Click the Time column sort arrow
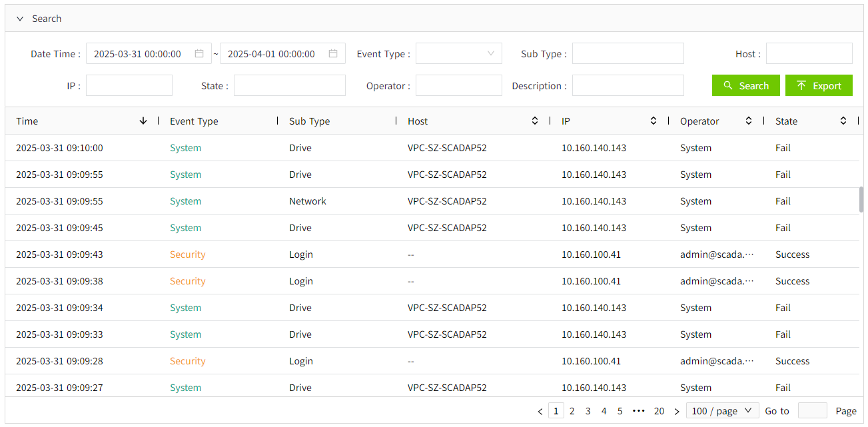Image resolution: width=868 pixels, height=427 pixels. 143,121
